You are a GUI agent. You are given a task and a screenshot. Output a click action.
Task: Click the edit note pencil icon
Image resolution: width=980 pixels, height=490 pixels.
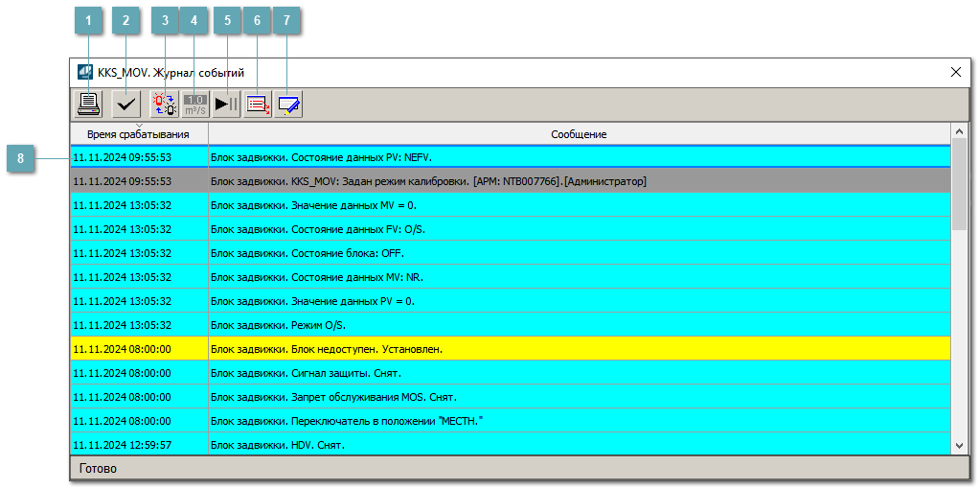click(x=288, y=104)
